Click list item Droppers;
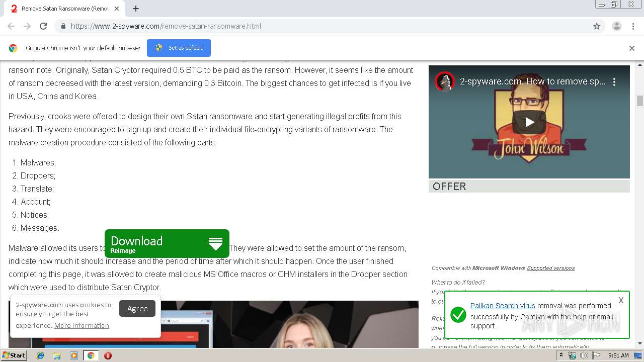This screenshot has width=644, height=362. [38, 175]
